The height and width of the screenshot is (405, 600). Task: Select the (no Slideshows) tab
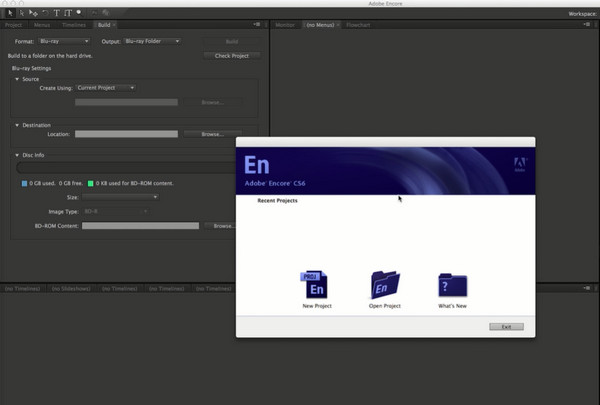pyautogui.click(x=71, y=288)
